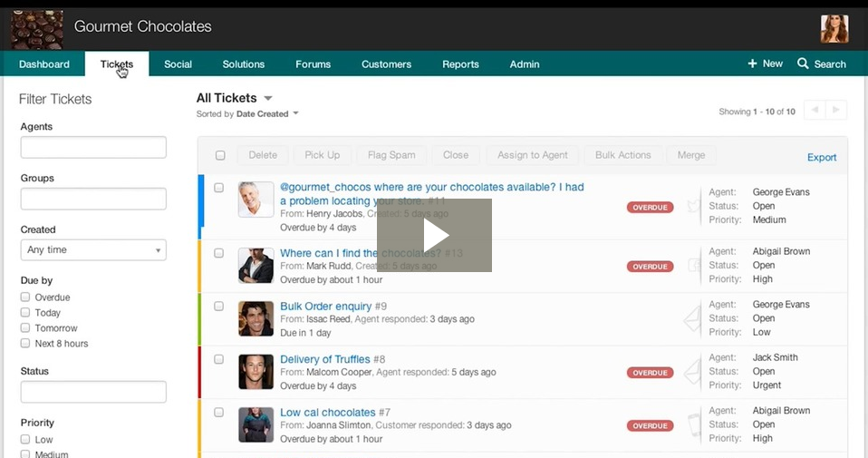Enable the Overdue due-by filter

point(24,297)
